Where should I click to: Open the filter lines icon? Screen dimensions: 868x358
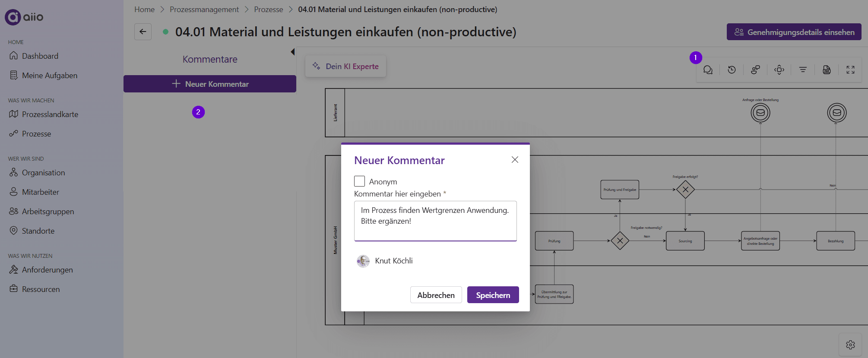[803, 70]
